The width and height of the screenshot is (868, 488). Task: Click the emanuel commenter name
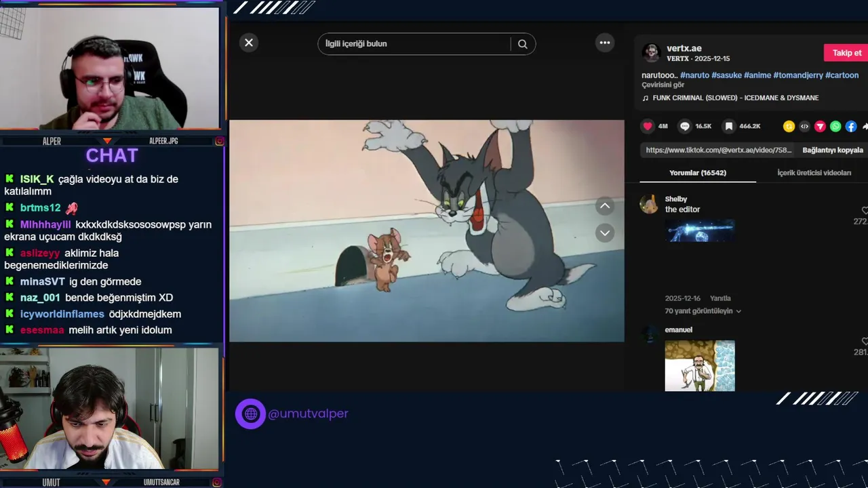tap(679, 330)
